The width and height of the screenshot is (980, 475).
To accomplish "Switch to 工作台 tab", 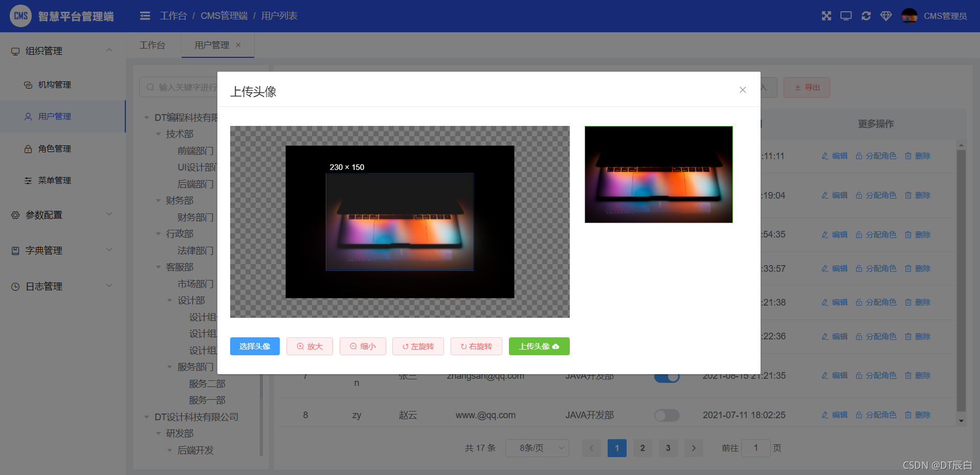I will [x=152, y=45].
